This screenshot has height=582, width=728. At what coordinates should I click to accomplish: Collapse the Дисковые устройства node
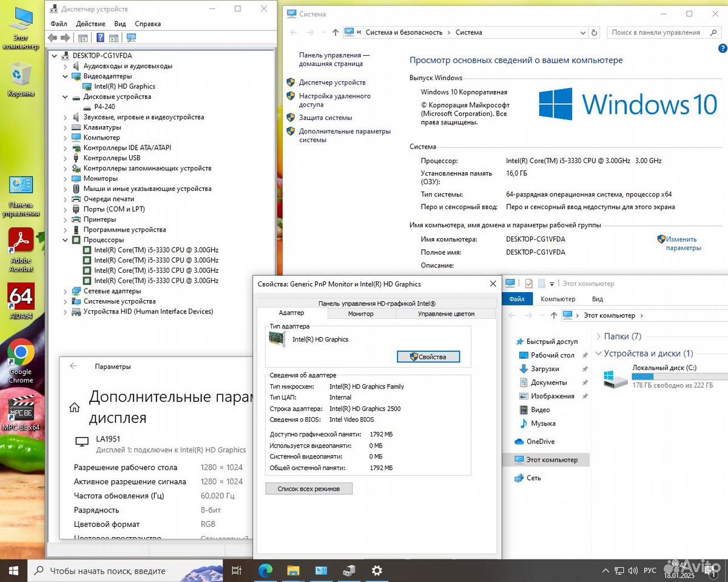[66, 96]
